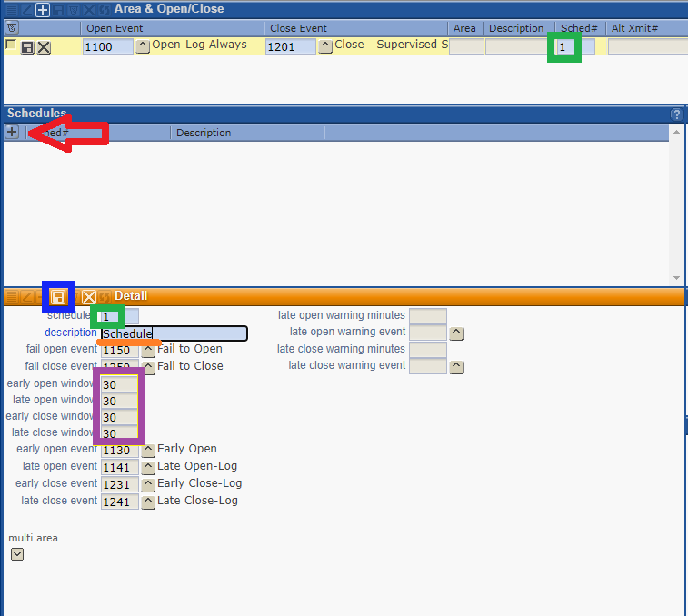Click the Schedules list scrollbar up arrow
The image size is (688, 616).
coord(675,133)
